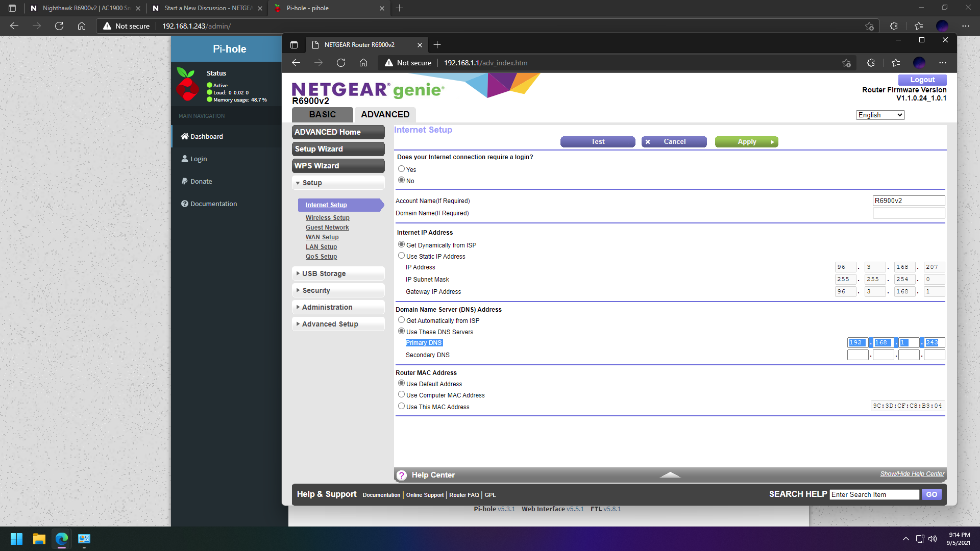The width and height of the screenshot is (980, 551).
Task: Select Yes for Internet connection login
Action: pos(401,169)
